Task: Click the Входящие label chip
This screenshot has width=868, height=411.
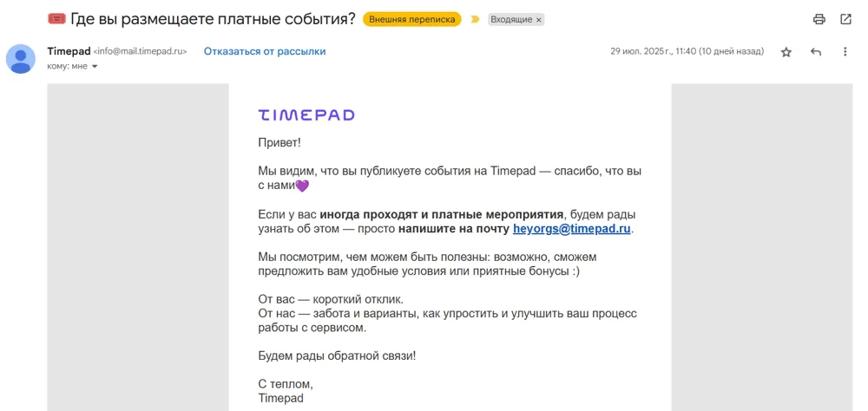Action: [x=510, y=20]
